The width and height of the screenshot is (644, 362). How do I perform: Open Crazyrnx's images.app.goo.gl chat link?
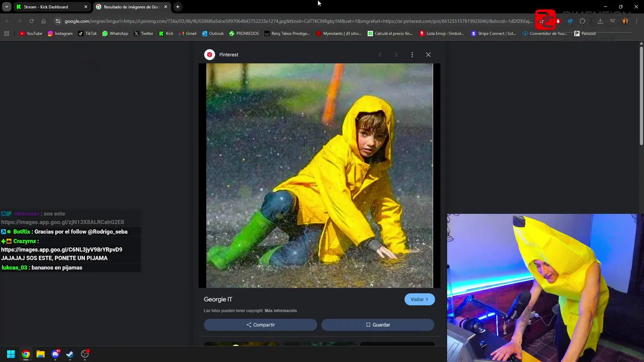click(x=61, y=250)
